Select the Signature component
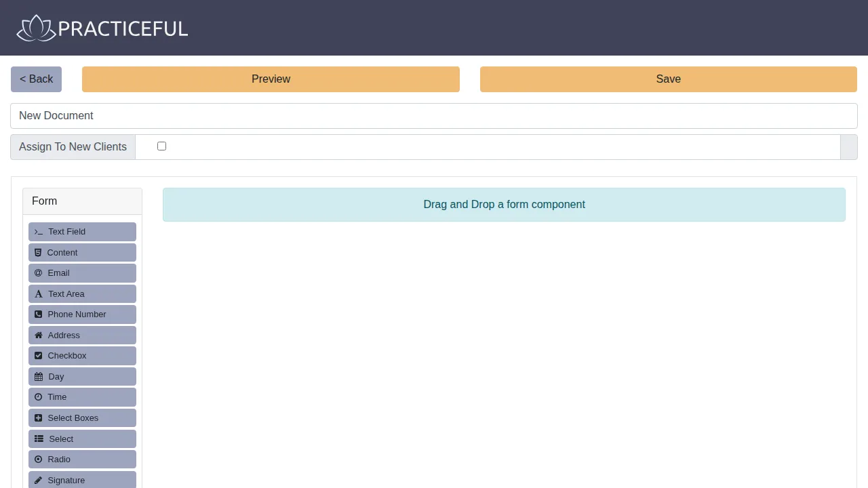The width and height of the screenshot is (868, 488). tap(82, 480)
